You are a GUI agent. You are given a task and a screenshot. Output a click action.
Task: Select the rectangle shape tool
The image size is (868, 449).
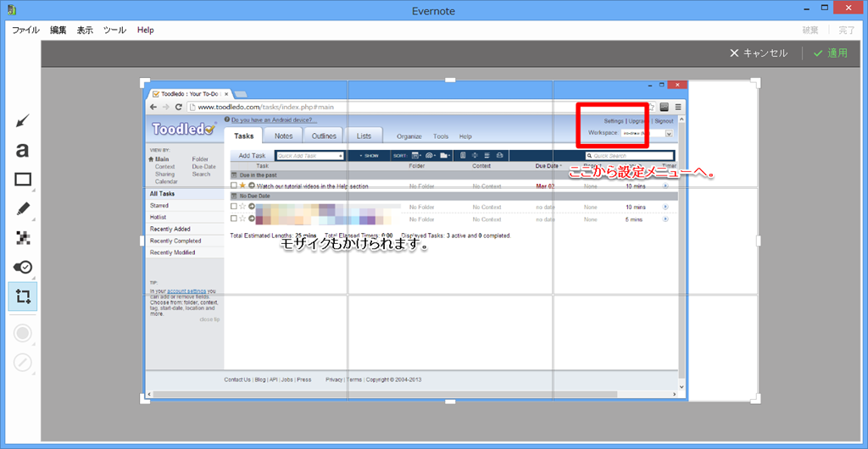click(x=23, y=180)
